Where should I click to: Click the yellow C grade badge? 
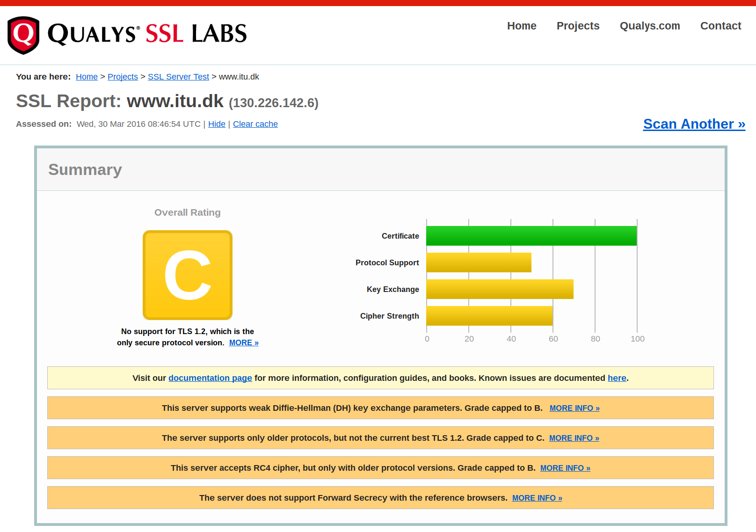point(187,275)
